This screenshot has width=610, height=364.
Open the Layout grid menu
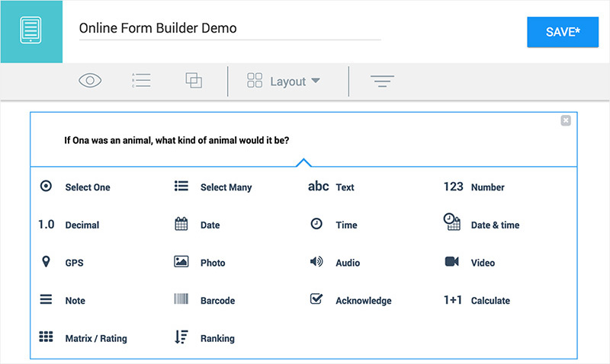tap(284, 81)
